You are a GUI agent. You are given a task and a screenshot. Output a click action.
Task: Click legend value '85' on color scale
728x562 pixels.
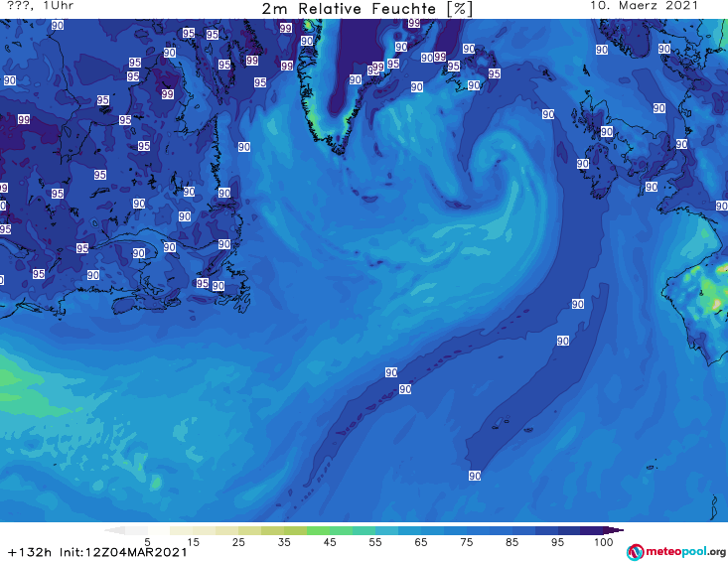point(512,542)
